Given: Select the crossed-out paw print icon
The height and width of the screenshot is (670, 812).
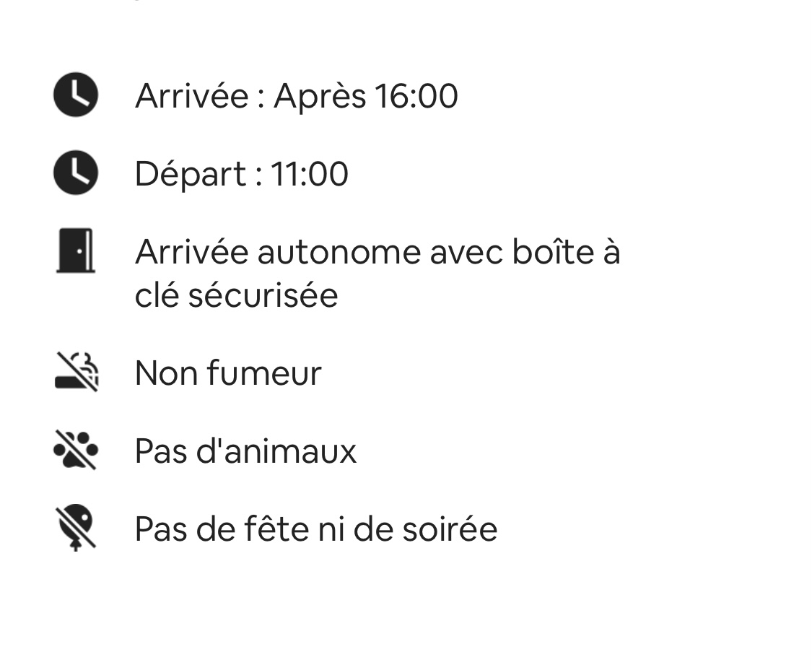Looking at the screenshot, I should coord(76,451).
